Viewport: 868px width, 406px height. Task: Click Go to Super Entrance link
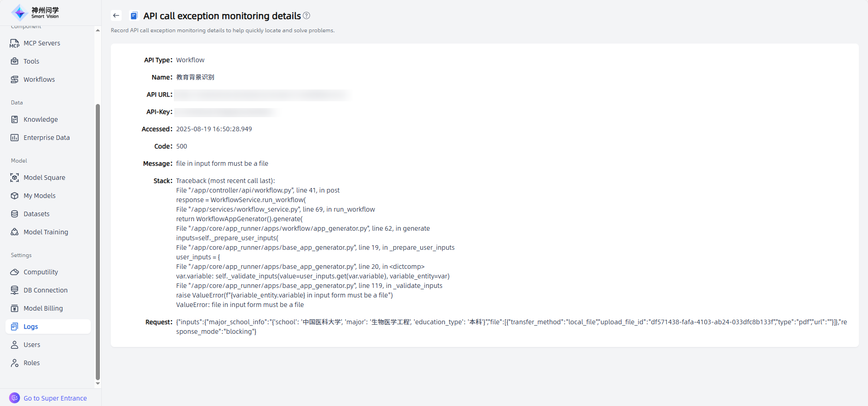(x=55, y=398)
